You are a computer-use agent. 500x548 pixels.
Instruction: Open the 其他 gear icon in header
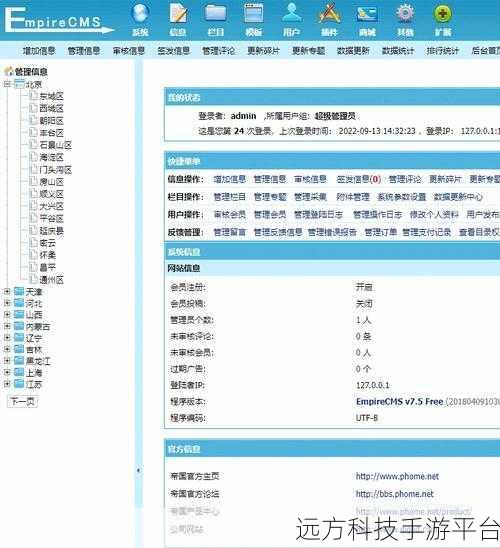pos(405,14)
